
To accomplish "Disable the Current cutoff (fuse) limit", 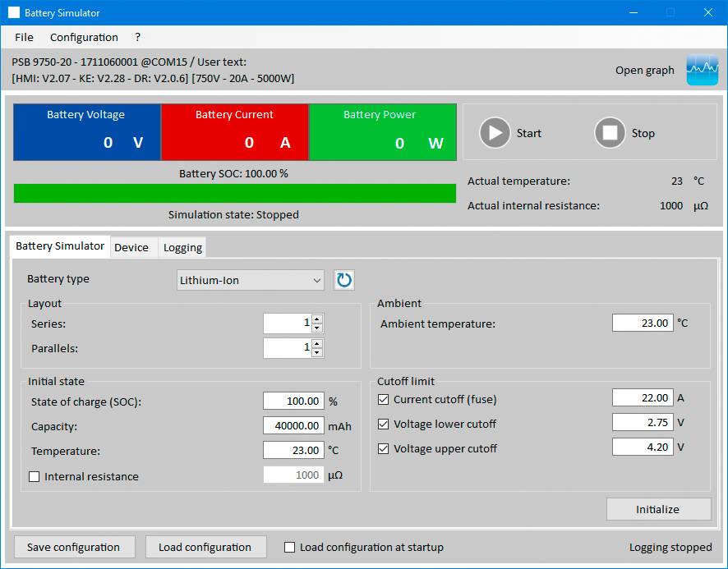I will [x=383, y=399].
